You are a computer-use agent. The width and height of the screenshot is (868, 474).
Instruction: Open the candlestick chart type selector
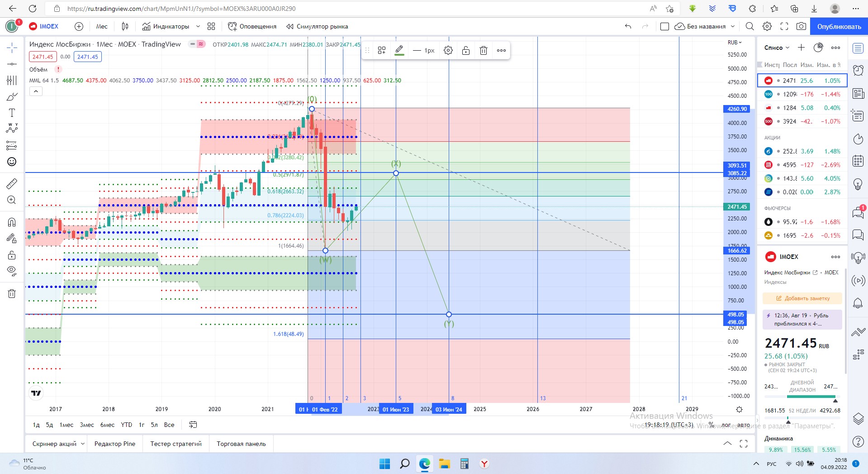point(125,26)
